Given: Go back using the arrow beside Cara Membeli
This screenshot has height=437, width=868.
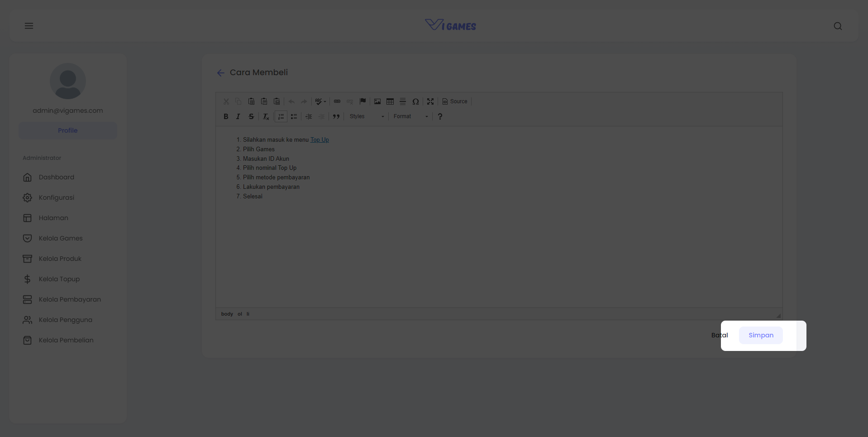Looking at the screenshot, I should pyautogui.click(x=220, y=73).
